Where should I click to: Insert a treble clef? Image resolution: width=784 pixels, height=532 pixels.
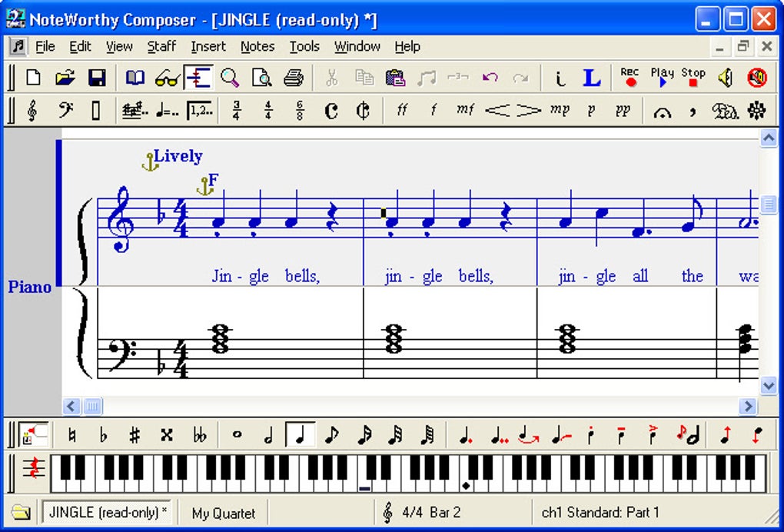[x=32, y=111]
